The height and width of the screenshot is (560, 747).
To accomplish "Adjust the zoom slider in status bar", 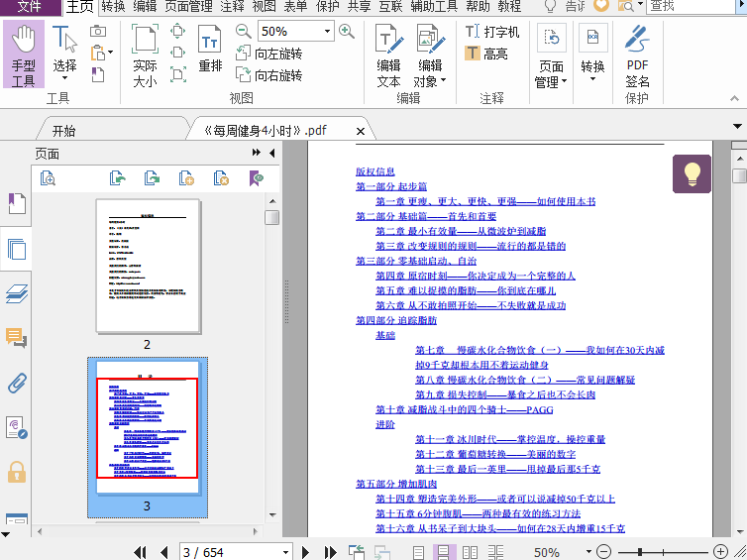I will 640,552.
